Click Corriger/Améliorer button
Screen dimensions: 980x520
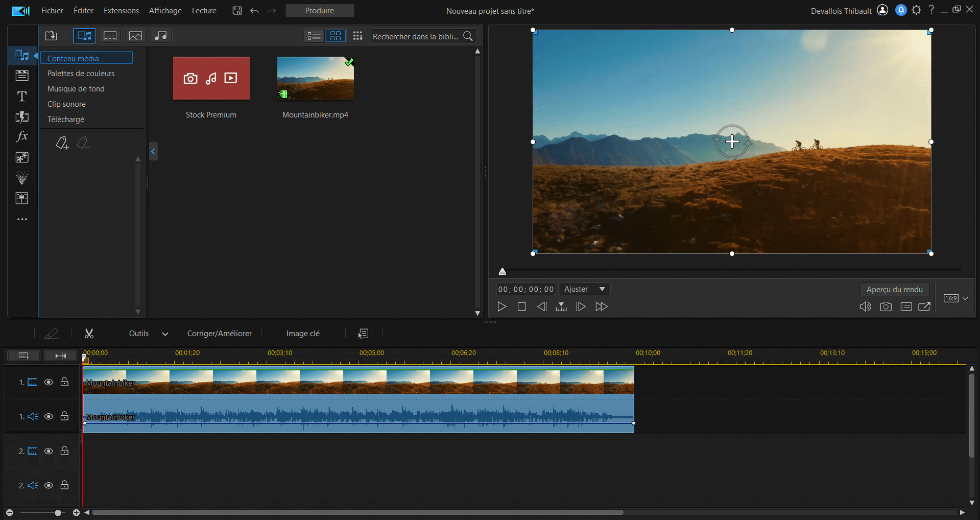point(220,334)
